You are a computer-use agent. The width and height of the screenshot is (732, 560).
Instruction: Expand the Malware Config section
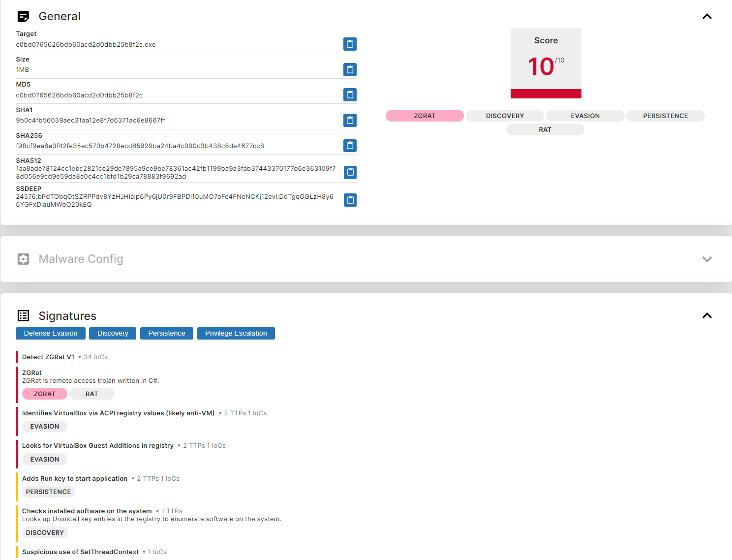[x=706, y=259]
